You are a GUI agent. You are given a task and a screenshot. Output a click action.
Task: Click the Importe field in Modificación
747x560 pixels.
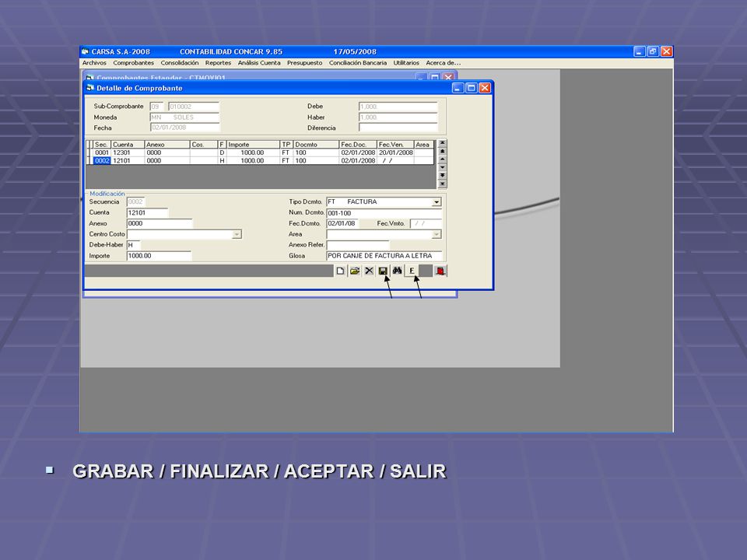coord(159,256)
